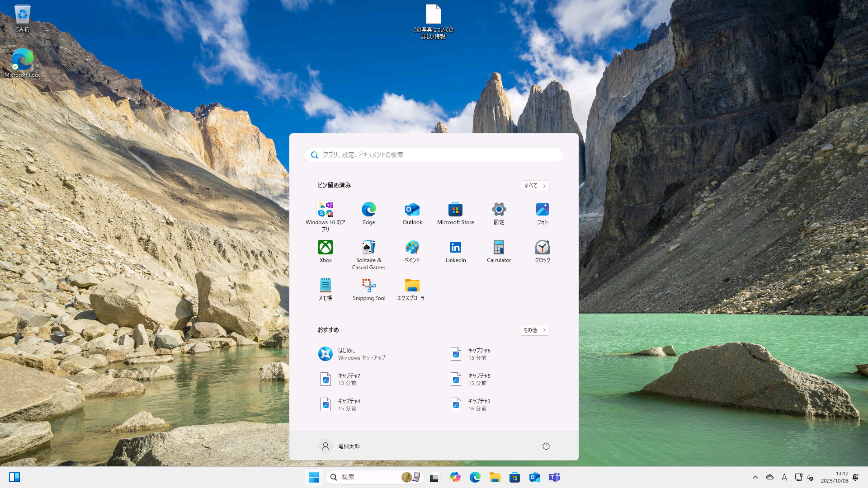Click the Start menu search field
Screen dimensions: 868x488
pos(434,155)
